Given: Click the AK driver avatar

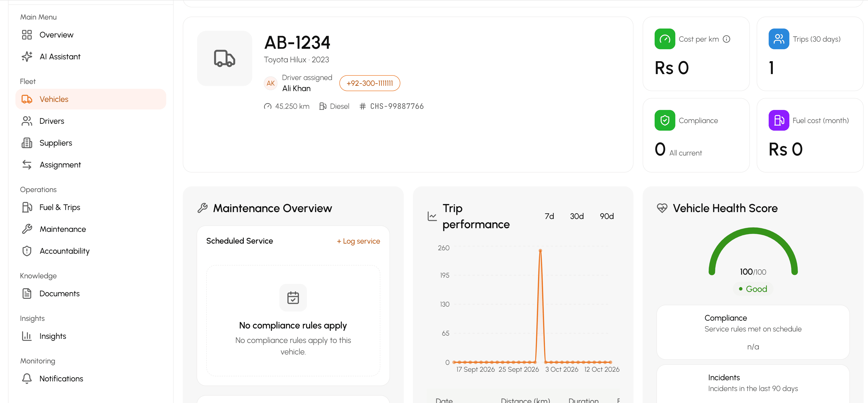Looking at the screenshot, I should coord(271,83).
